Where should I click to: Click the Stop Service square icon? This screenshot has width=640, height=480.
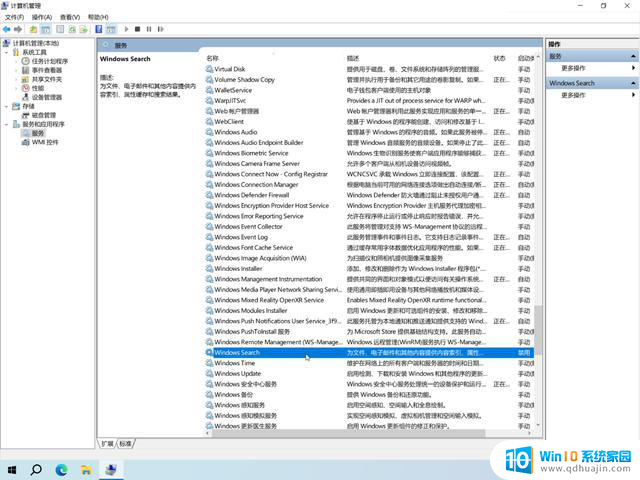coord(138,29)
